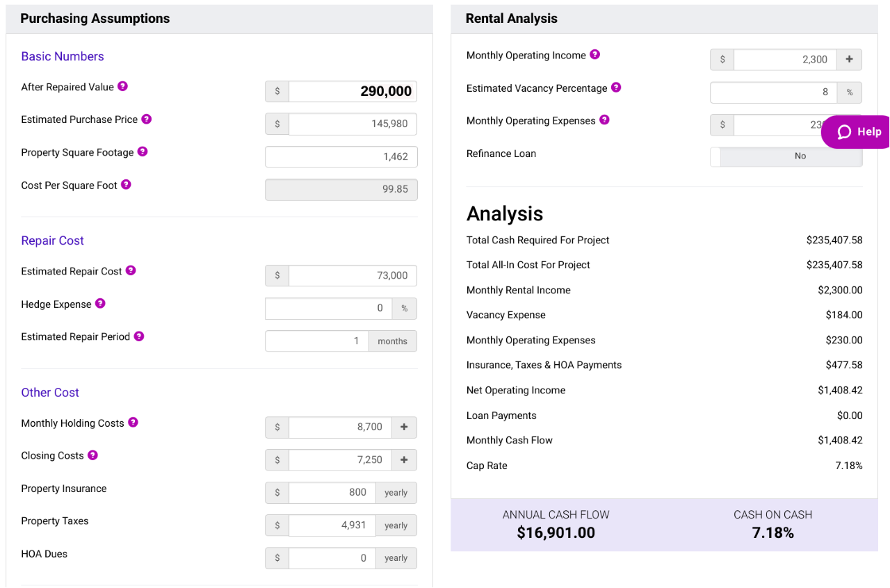
Task: Click into the HOA Dues input
Action: (x=332, y=558)
